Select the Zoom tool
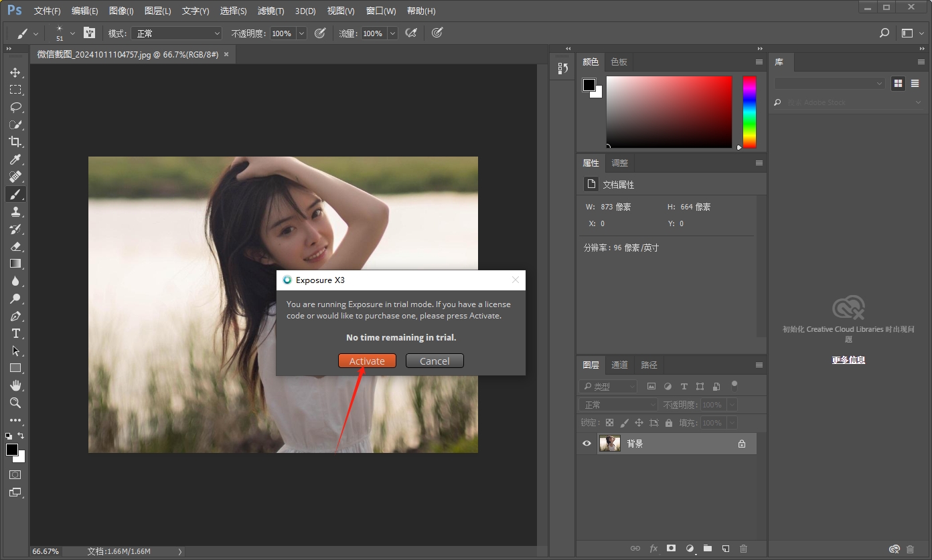The image size is (932, 560). [x=15, y=403]
